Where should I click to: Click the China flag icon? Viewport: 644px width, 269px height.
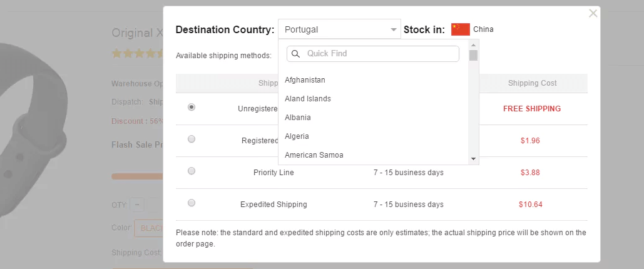(460, 29)
